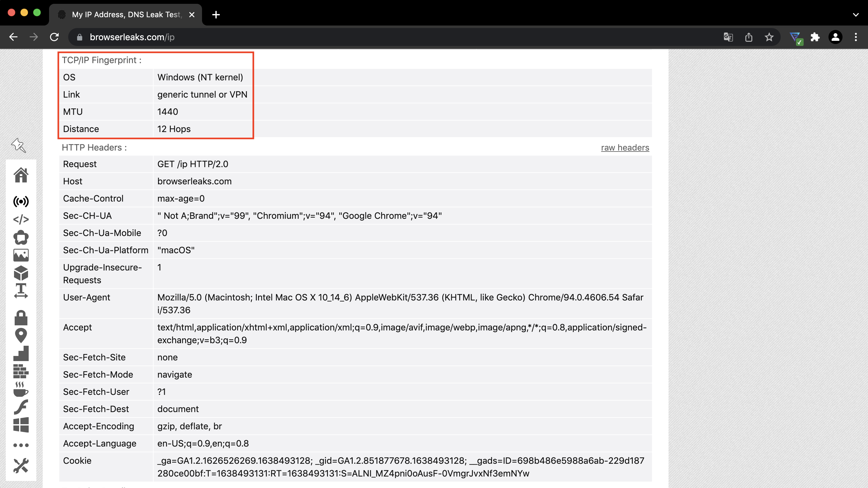Open the WebGL cube sidebar icon

click(x=21, y=273)
